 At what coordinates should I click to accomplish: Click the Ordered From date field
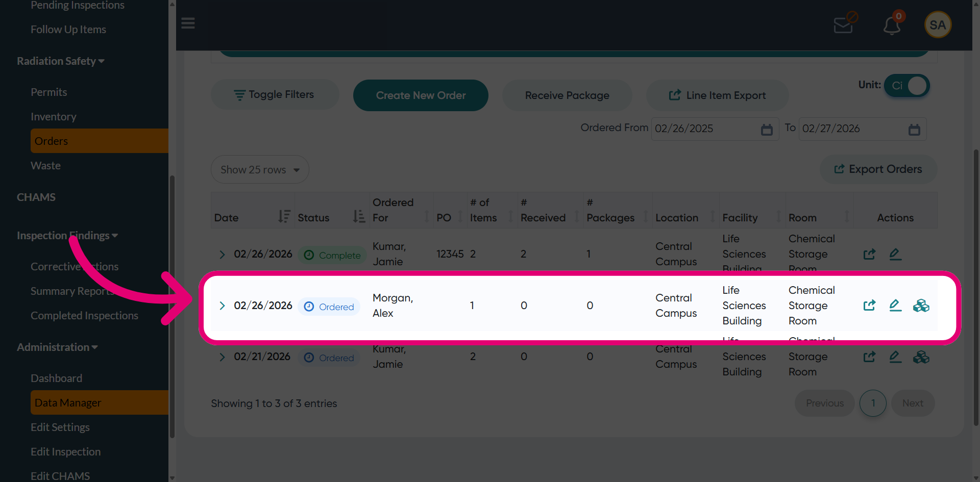pyautogui.click(x=715, y=129)
